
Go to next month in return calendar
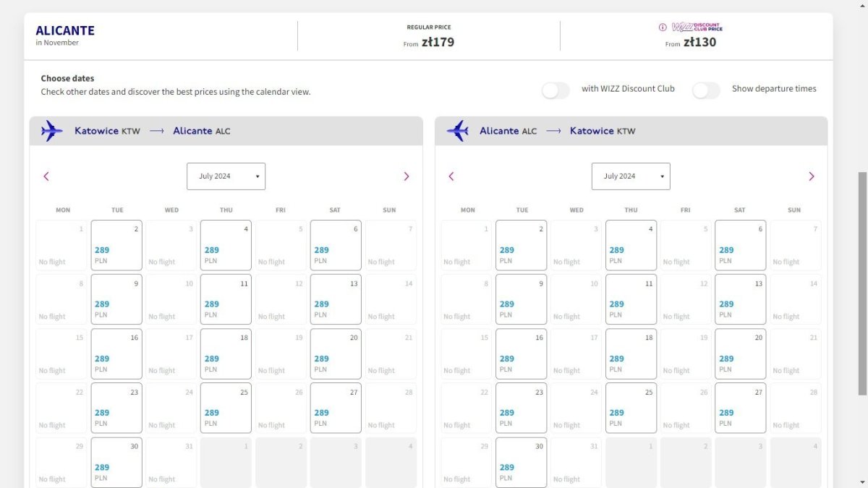click(x=811, y=176)
